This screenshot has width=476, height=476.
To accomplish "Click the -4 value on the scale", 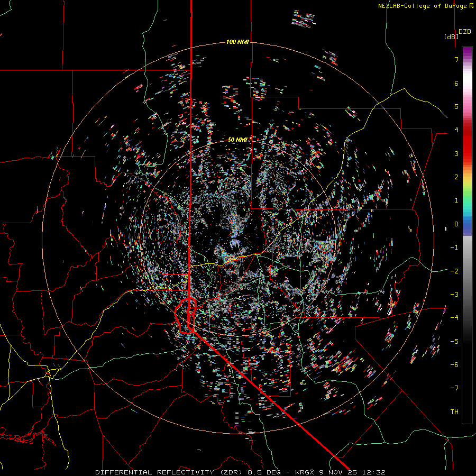I will coord(454,318).
